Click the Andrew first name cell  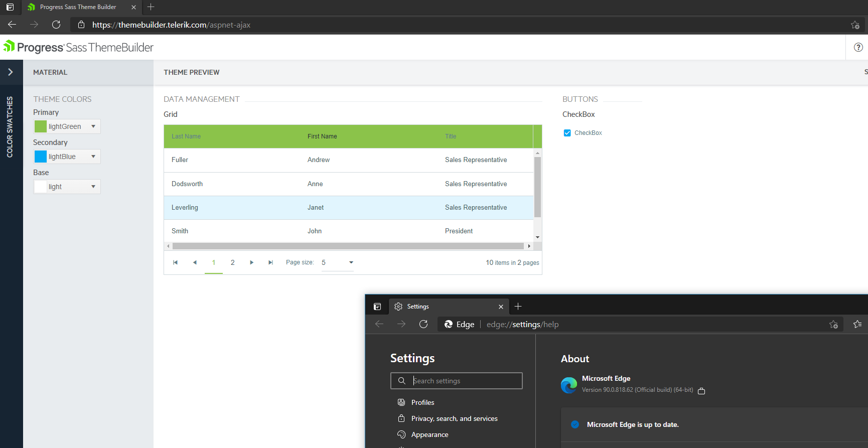pyautogui.click(x=319, y=160)
